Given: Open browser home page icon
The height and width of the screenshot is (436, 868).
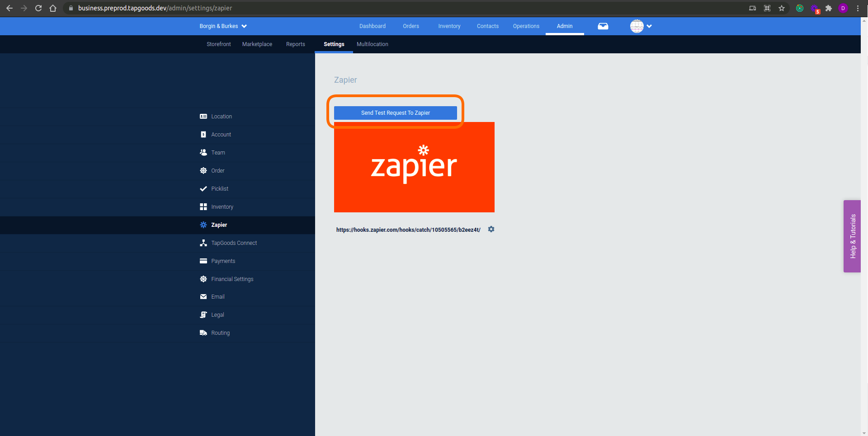Looking at the screenshot, I should [x=53, y=8].
